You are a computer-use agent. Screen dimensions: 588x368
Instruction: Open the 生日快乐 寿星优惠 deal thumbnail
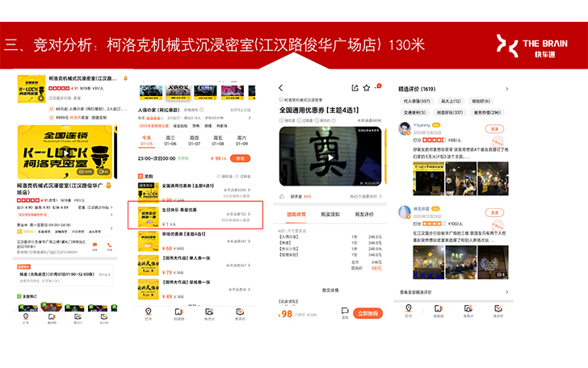point(149,216)
